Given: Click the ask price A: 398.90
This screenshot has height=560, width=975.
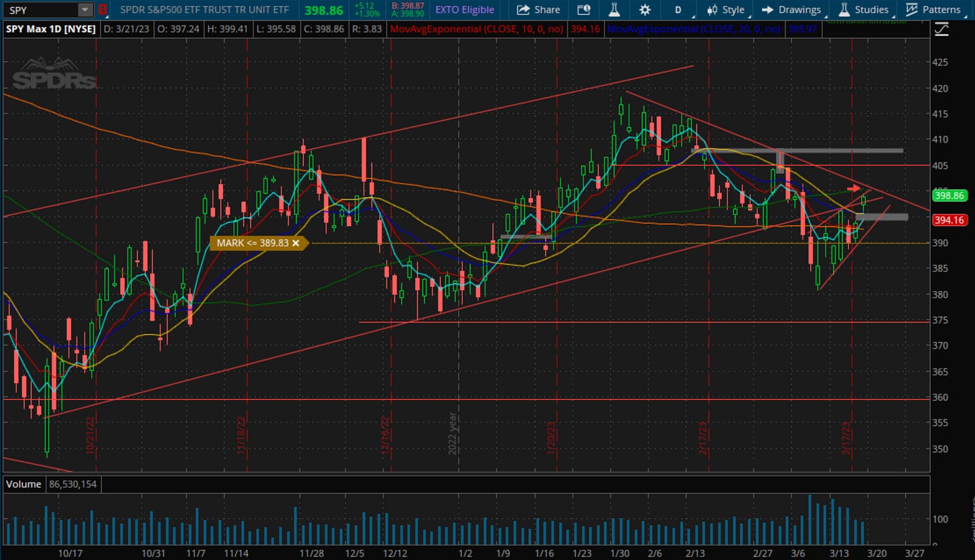Looking at the screenshot, I should [x=408, y=13].
